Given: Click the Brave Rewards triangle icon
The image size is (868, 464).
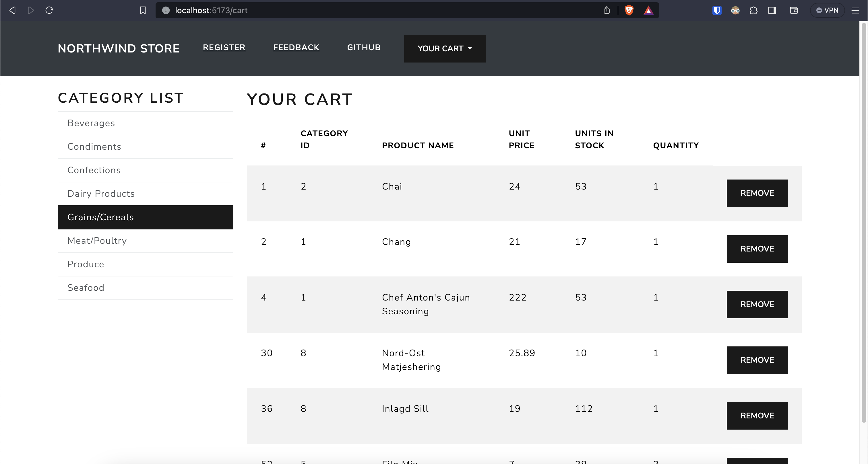Looking at the screenshot, I should pos(648,10).
